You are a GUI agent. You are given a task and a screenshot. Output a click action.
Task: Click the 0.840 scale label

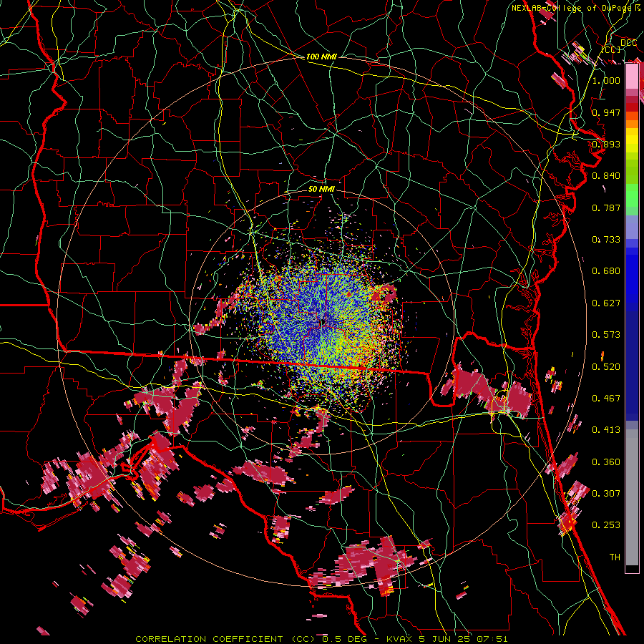point(606,176)
